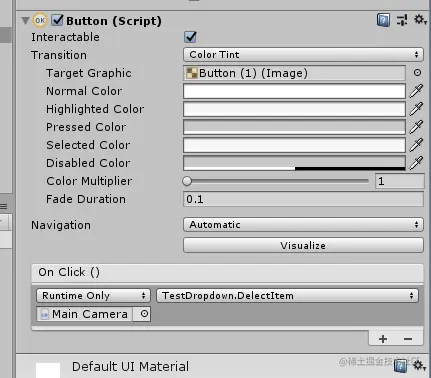The width and height of the screenshot is (431, 378).
Task: Pick Disabled Color with eyedropper
Action: (x=416, y=163)
